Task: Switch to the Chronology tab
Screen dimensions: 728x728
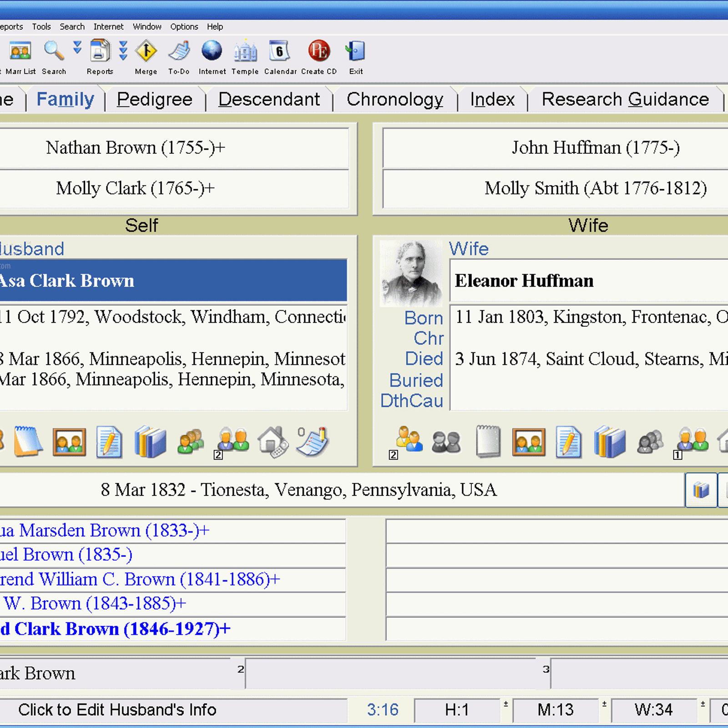Action: (x=395, y=99)
